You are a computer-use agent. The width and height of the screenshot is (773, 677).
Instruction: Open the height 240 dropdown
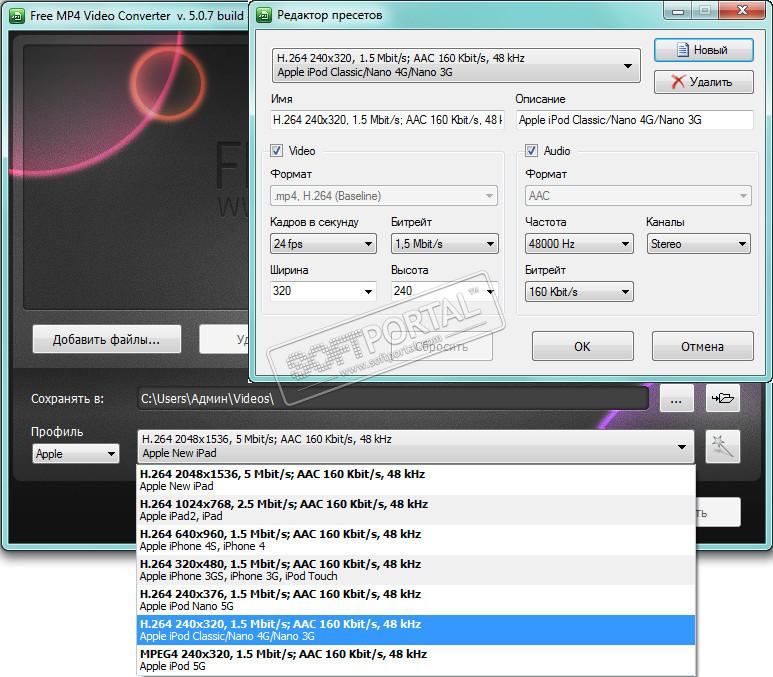click(444, 291)
